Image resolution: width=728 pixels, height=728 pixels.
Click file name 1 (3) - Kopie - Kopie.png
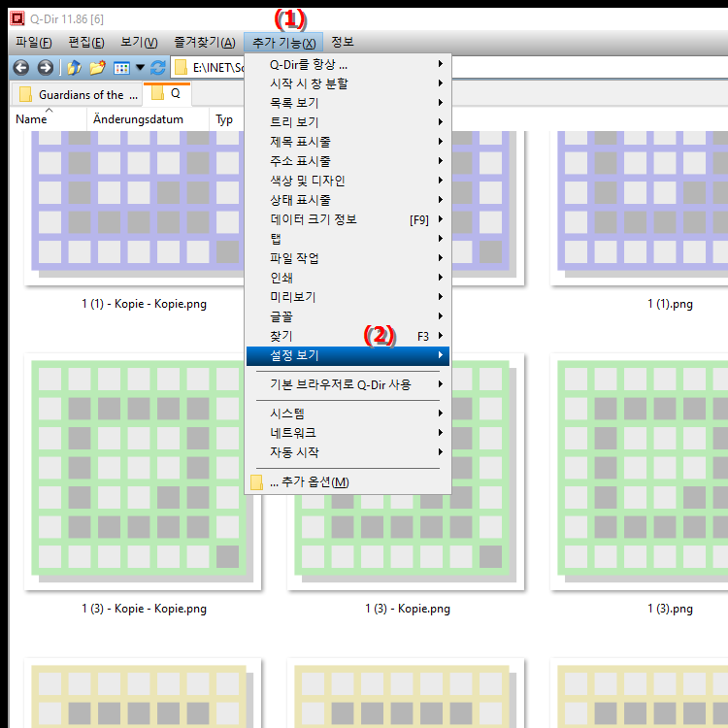tap(144, 609)
